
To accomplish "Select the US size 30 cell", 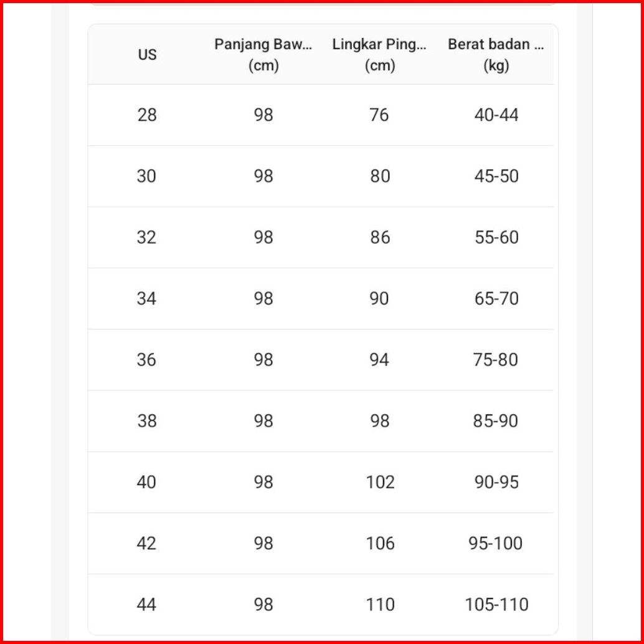I will (147, 176).
